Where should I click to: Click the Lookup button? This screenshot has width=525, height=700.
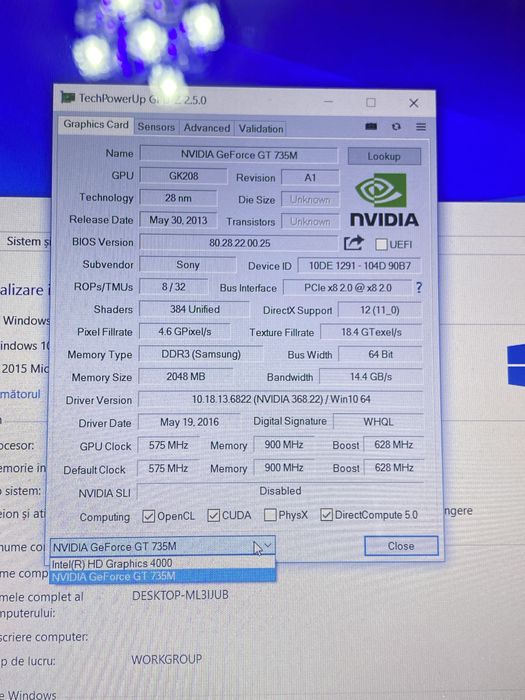pyautogui.click(x=384, y=156)
